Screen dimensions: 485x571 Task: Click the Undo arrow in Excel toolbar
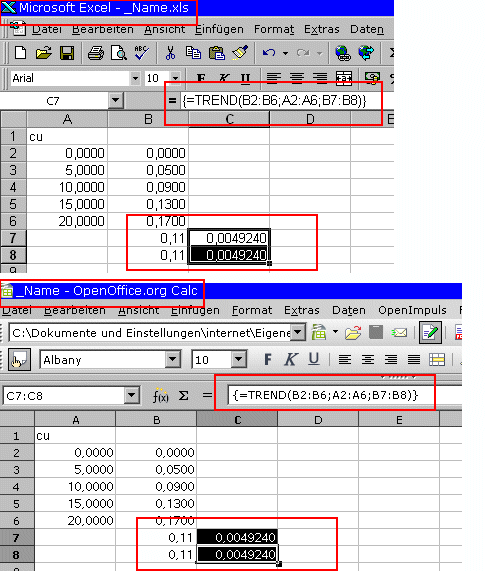click(x=269, y=53)
